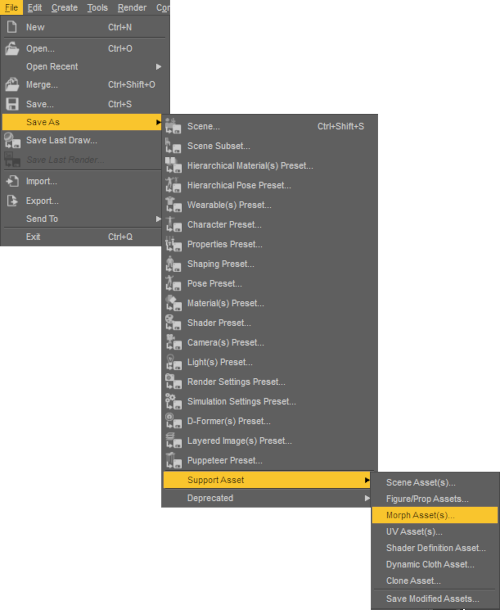Click the Light(s) Preset bulb icon
The height and width of the screenshot is (610, 500).
(173, 362)
